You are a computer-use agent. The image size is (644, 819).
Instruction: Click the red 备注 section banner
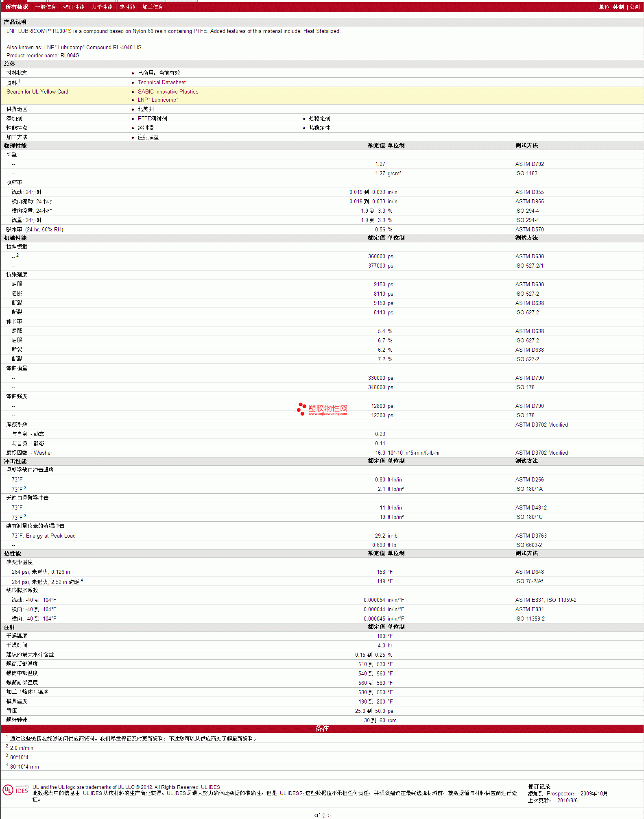click(x=322, y=728)
